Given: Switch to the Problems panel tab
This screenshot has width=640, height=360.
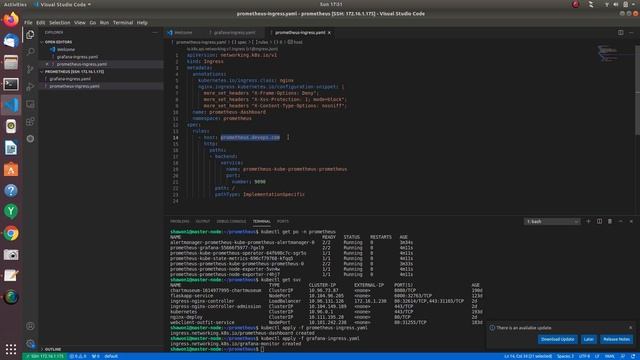Looking at the screenshot, I should click(180, 221).
